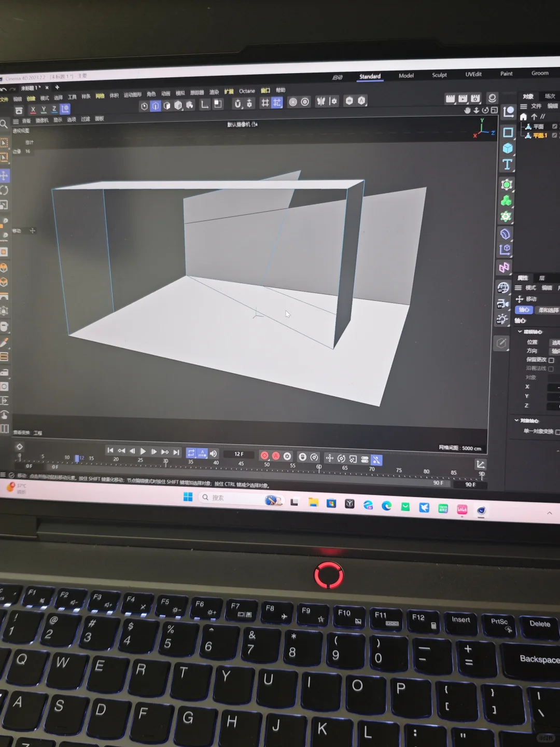560x747 pixels.
Task: Open Edit Render Settings icon
Action: [x=475, y=98]
